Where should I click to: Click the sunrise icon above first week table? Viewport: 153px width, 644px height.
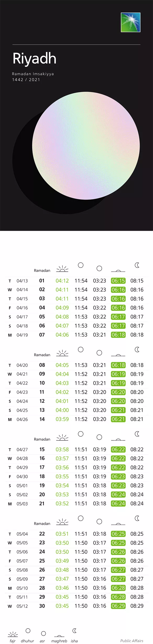(x=62, y=269)
